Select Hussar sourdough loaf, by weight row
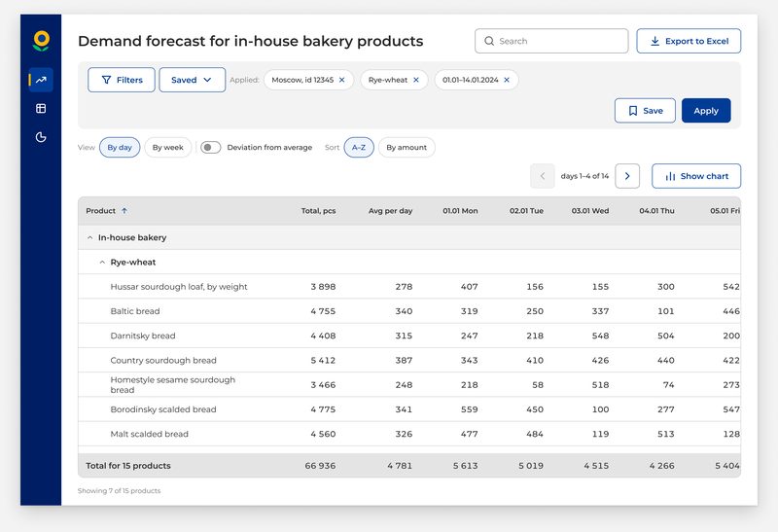 click(409, 287)
